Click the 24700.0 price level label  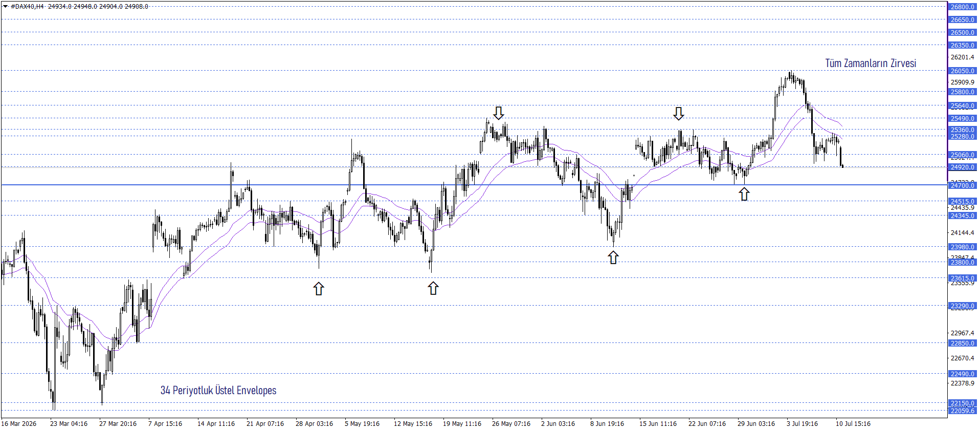tap(963, 186)
